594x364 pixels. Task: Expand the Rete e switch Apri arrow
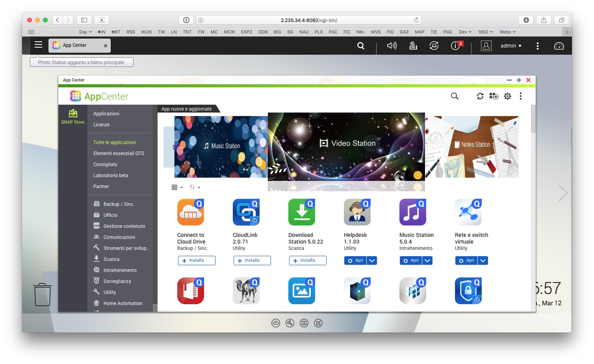click(x=483, y=261)
